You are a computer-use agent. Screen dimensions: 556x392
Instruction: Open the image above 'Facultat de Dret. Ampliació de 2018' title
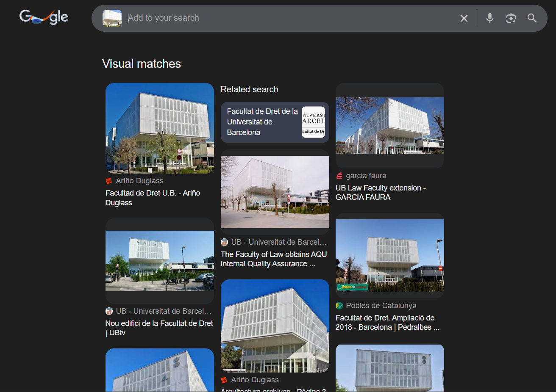pos(390,256)
